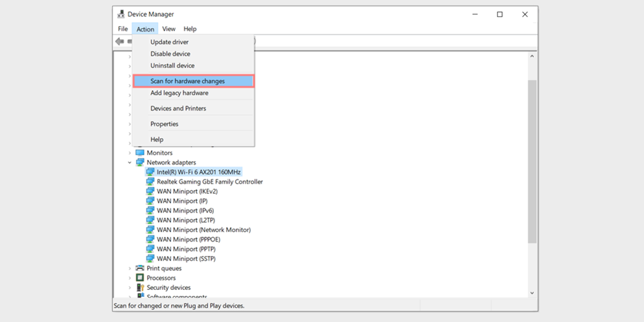
Task: Click the Monitors category icon
Action: tap(140, 152)
